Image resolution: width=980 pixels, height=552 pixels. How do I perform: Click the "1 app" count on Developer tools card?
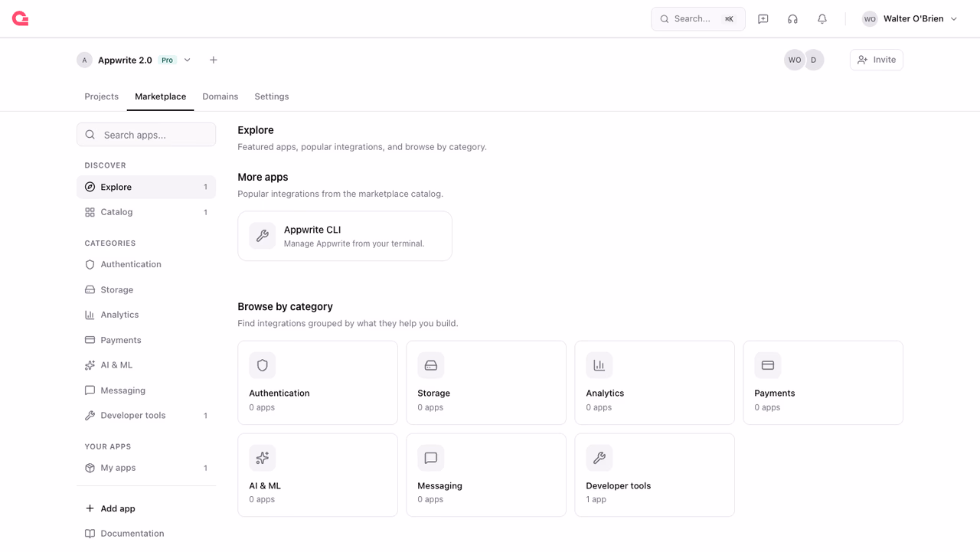[x=596, y=499]
